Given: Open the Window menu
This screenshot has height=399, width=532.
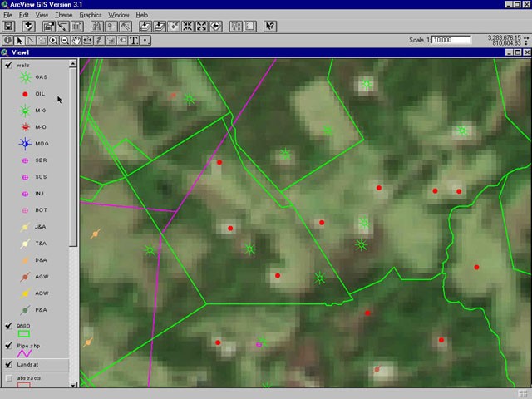Looking at the screenshot, I should point(119,15).
